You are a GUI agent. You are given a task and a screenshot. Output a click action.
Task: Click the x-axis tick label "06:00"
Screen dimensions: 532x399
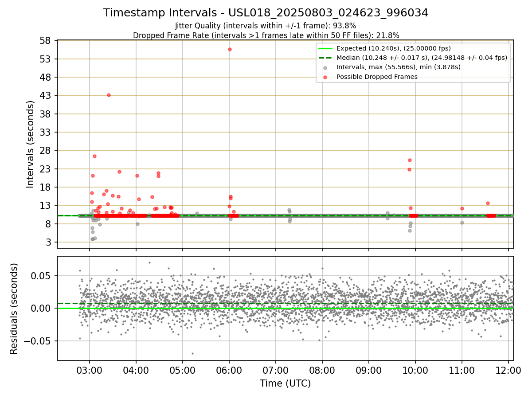[x=229, y=370]
